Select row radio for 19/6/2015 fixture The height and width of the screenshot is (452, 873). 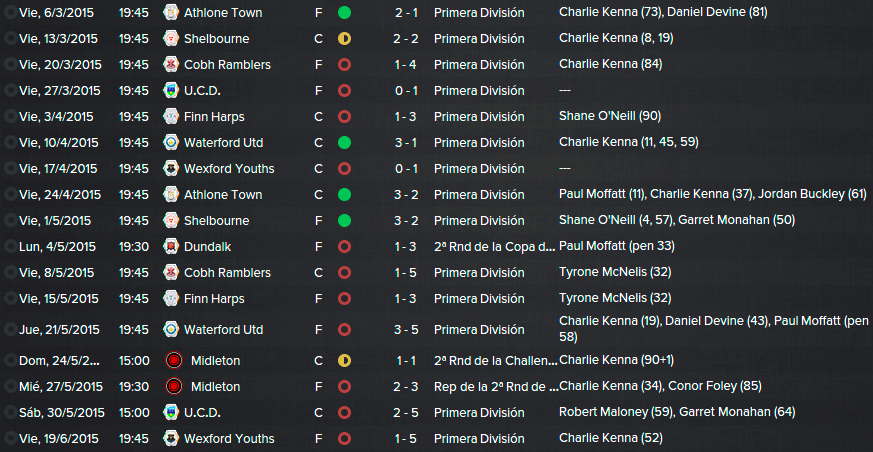pyautogui.click(x=9, y=438)
